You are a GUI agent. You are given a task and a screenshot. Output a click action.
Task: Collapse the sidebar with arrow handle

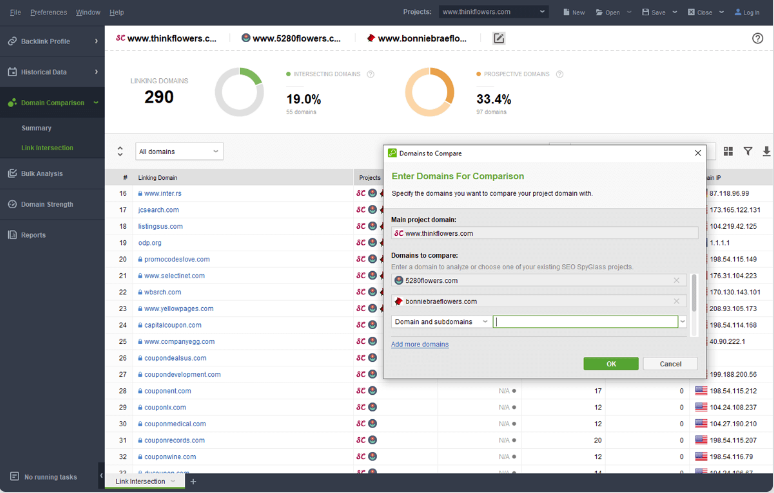(101, 476)
